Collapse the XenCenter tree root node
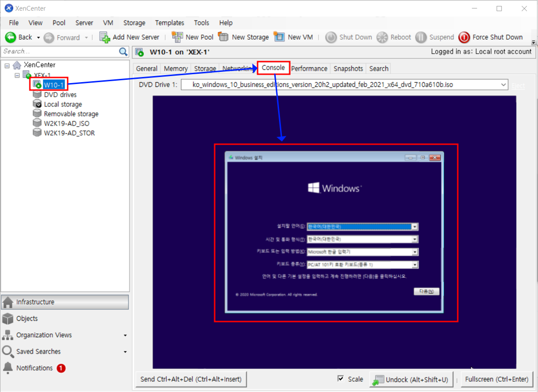 [x=7, y=65]
